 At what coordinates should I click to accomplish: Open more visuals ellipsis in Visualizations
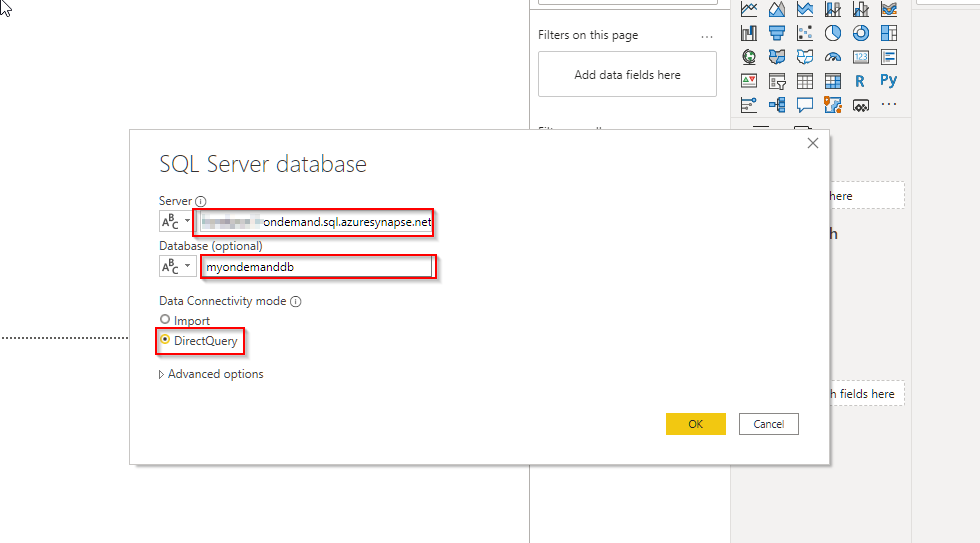coord(889,105)
